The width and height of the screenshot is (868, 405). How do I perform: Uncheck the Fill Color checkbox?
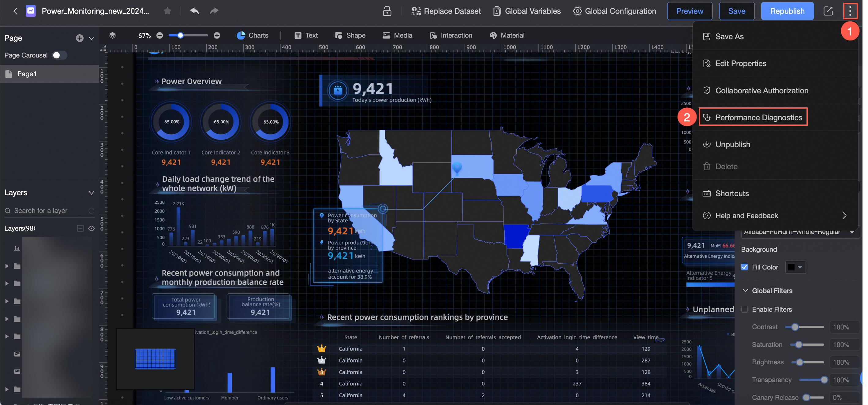pos(745,267)
